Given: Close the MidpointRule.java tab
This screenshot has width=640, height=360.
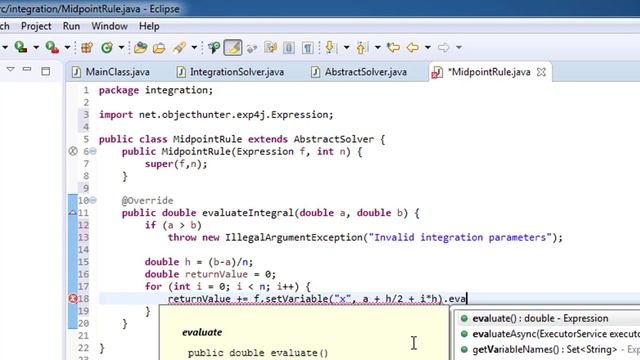Looking at the screenshot, I should pos(541,72).
